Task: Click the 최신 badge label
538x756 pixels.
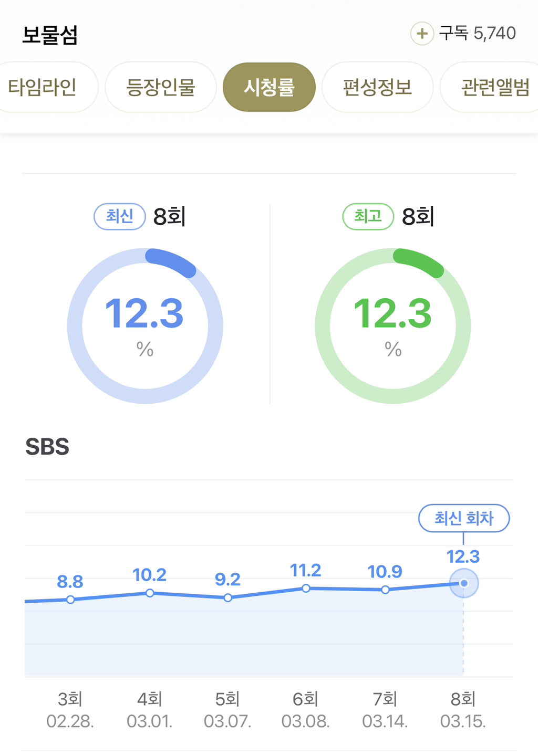Action: pos(119,216)
